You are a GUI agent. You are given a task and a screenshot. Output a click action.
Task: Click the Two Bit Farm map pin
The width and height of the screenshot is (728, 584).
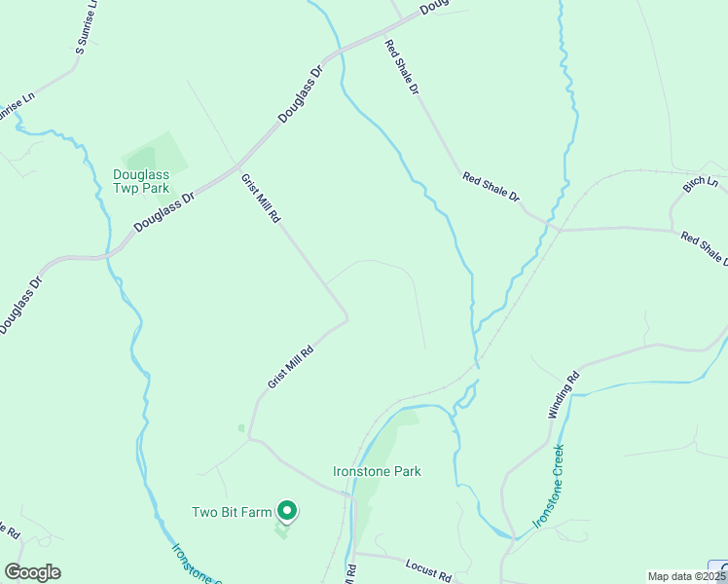[287, 512]
